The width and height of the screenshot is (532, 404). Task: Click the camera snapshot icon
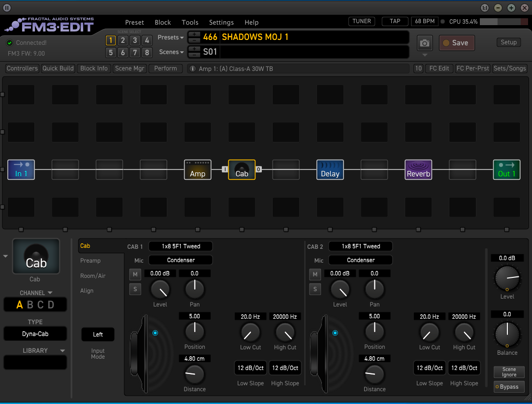[425, 43]
